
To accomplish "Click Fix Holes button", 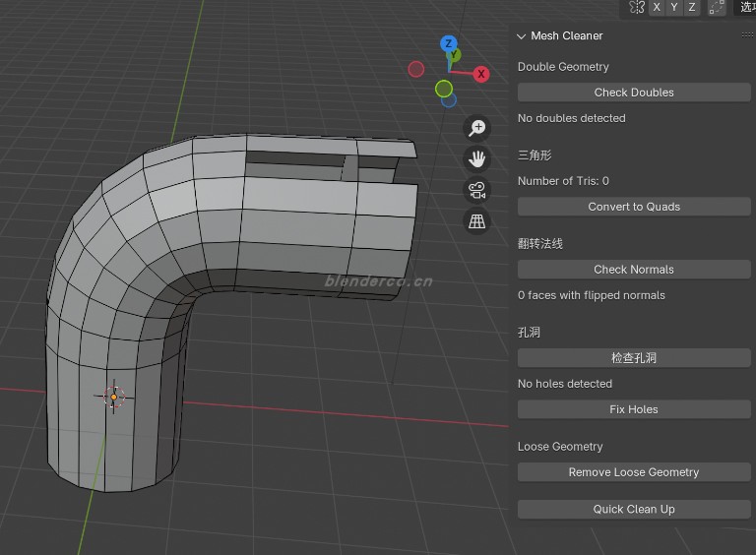I will coord(634,409).
